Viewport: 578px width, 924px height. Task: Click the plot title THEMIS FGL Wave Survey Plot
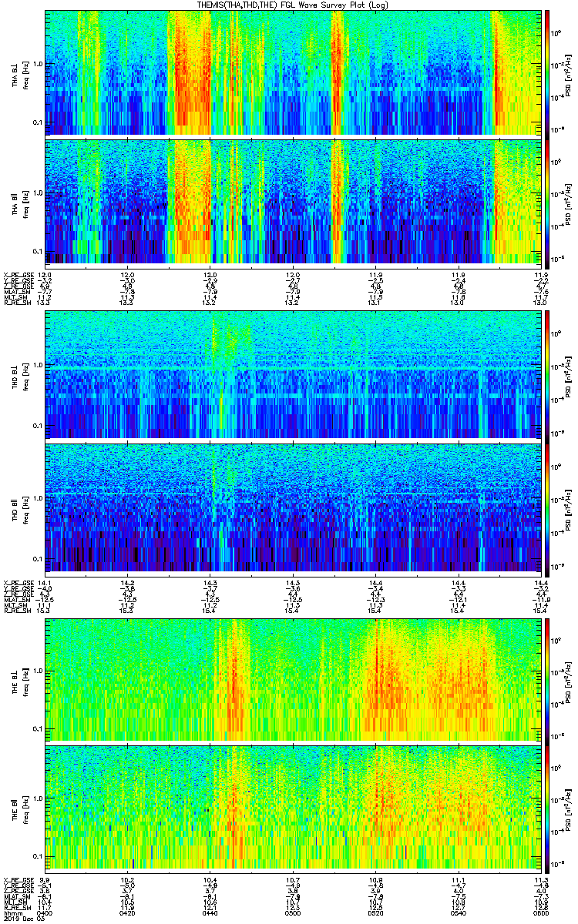click(294, 5)
